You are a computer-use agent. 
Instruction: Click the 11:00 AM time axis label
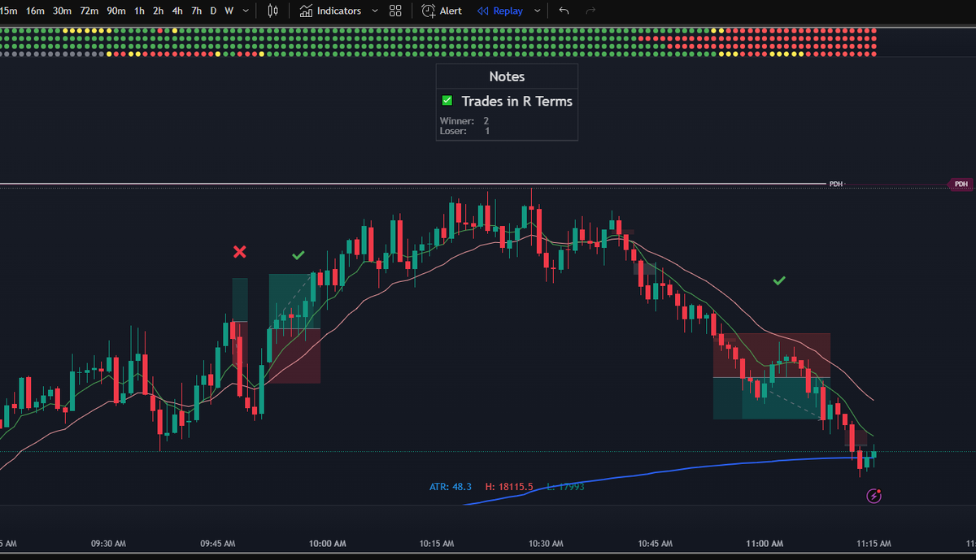click(764, 543)
